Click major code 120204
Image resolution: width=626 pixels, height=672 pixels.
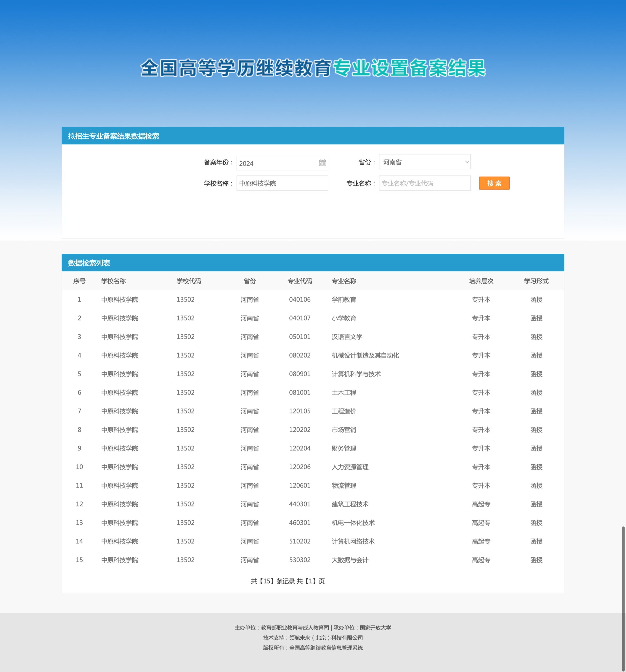tap(300, 448)
